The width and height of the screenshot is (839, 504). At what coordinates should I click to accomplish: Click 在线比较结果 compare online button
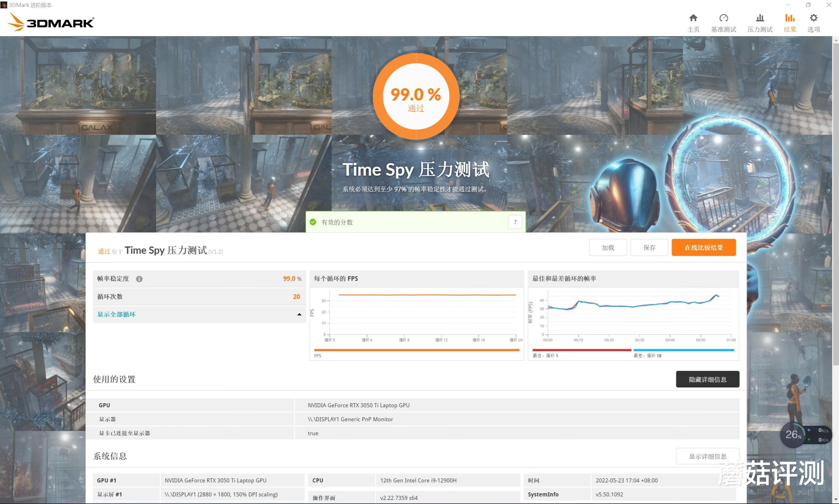(x=703, y=248)
